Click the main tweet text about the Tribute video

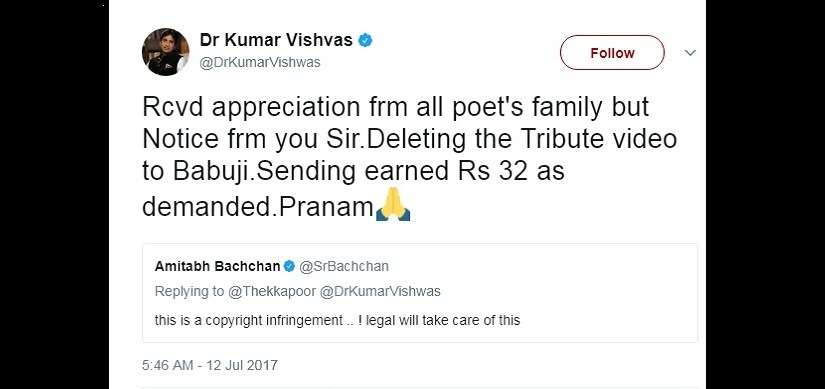[x=409, y=157]
